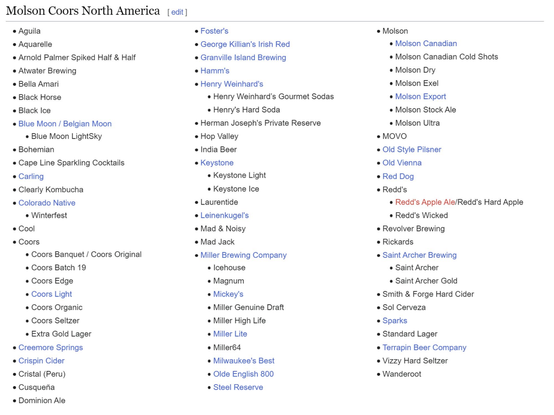Open the Molson Canadian link
The height and width of the screenshot is (415, 554).
tap(426, 43)
